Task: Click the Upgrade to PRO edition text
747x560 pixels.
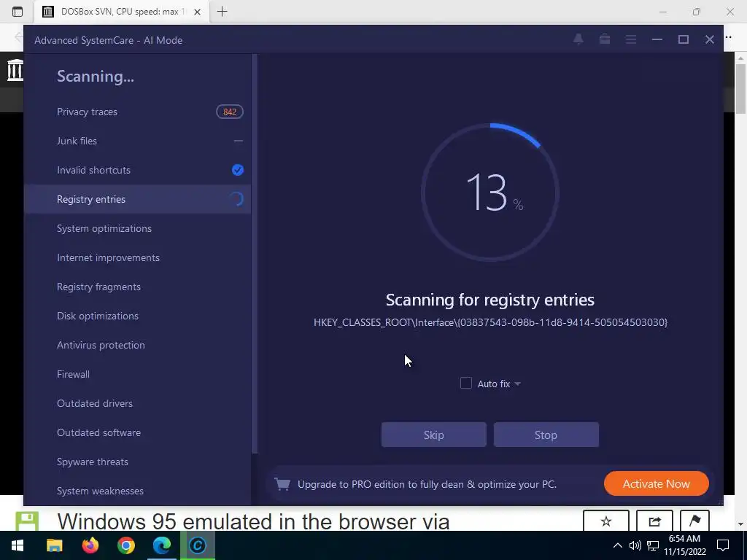Action: (x=427, y=484)
